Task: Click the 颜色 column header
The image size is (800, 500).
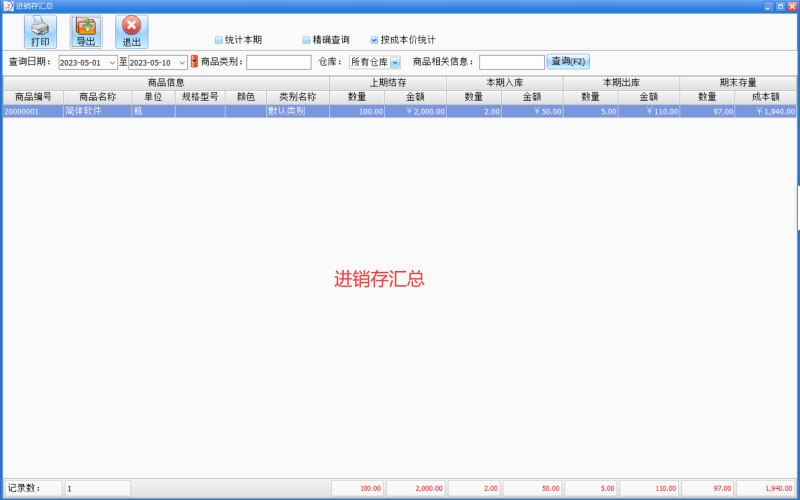Action: [246, 97]
